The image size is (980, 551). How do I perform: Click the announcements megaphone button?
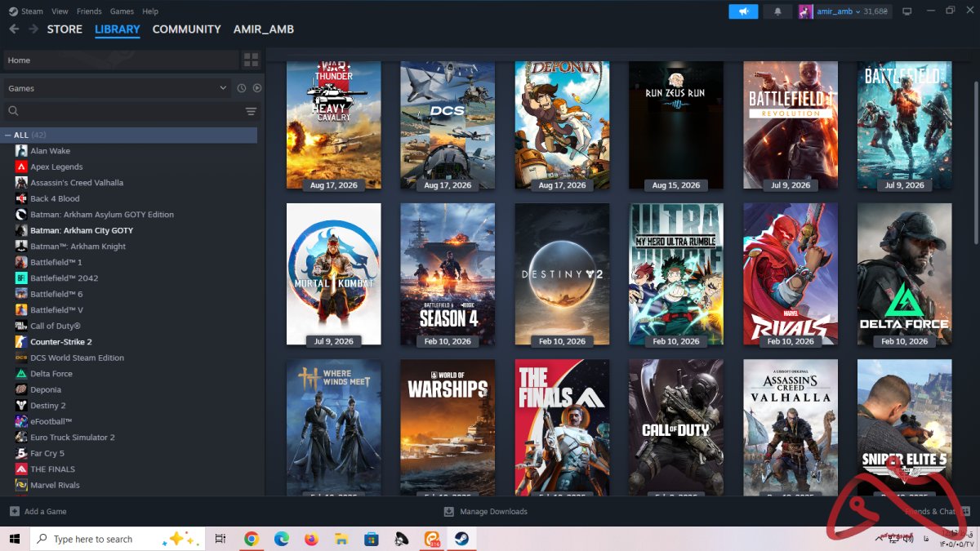[743, 11]
